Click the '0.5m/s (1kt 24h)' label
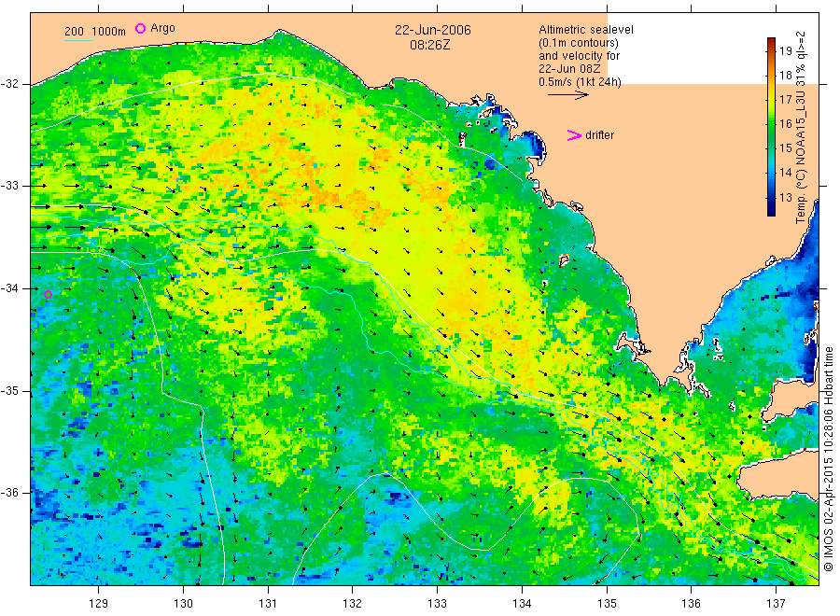 click(580, 82)
